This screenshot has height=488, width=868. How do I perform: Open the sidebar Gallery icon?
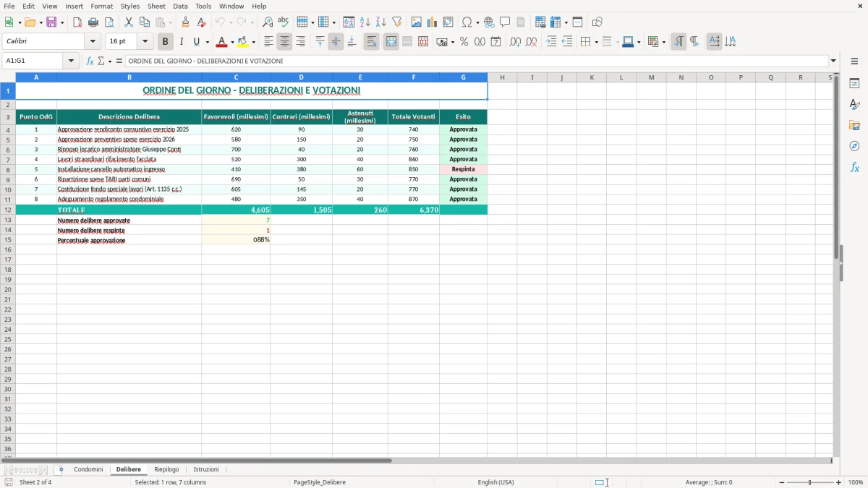tap(854, 125)
